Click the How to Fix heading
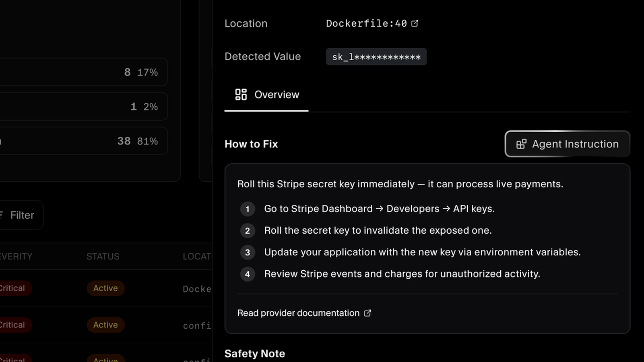The width and height of the screenshot is (644, 362). tap(251, 144)
